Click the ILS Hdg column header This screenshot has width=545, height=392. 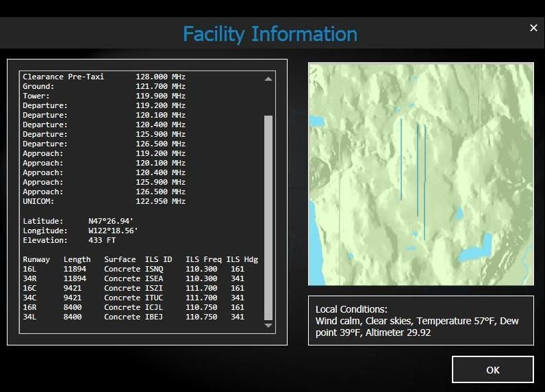242,260
